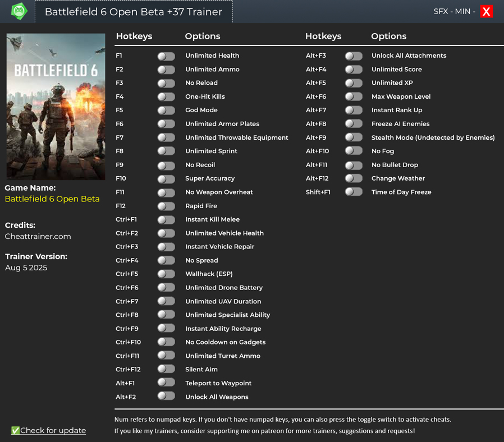Toggle the No Reload cheat
The height and width of the screenshot is (442, 504).
point(166,84)
